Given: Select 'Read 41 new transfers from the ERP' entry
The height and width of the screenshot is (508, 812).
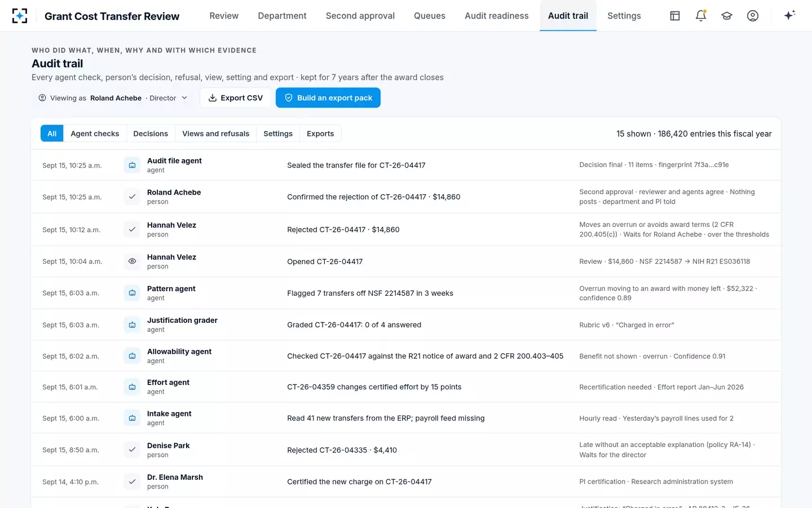Looking at the screenshot, I should tap(406, 418).
